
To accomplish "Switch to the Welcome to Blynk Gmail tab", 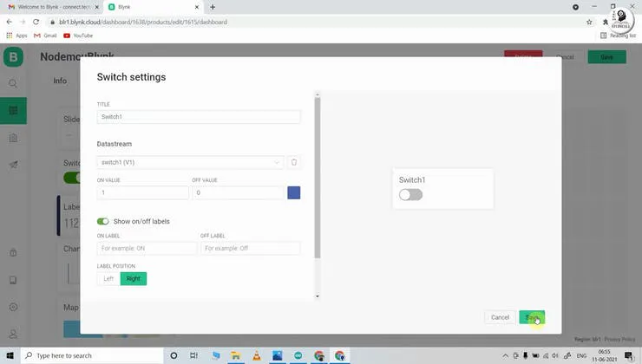I will 54,7.
